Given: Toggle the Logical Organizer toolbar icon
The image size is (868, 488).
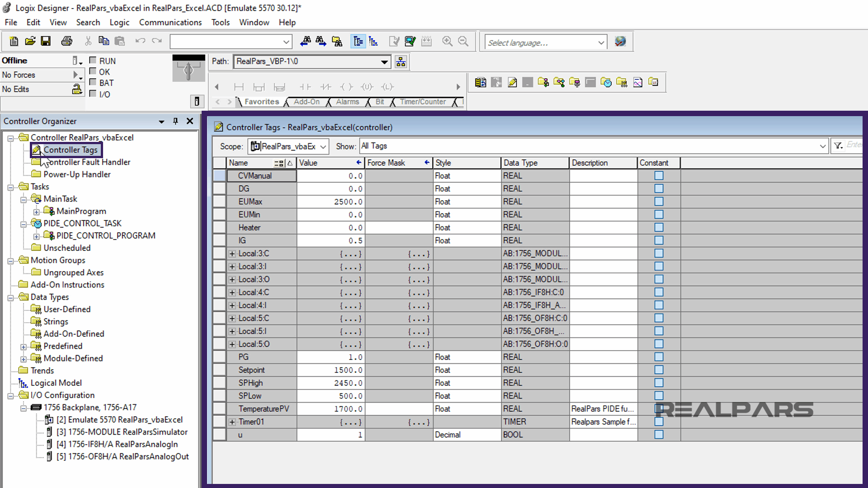Looking at the screenshot, I should tap(373, 42).
